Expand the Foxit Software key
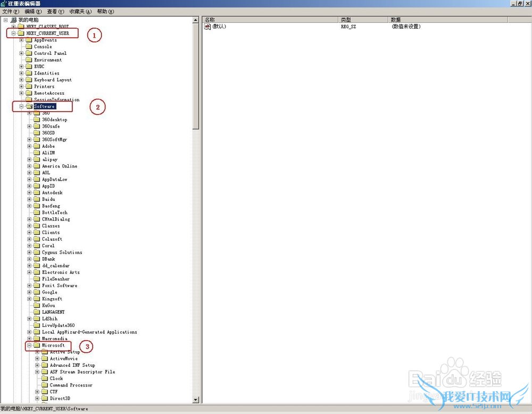 (x=29, y=286)
